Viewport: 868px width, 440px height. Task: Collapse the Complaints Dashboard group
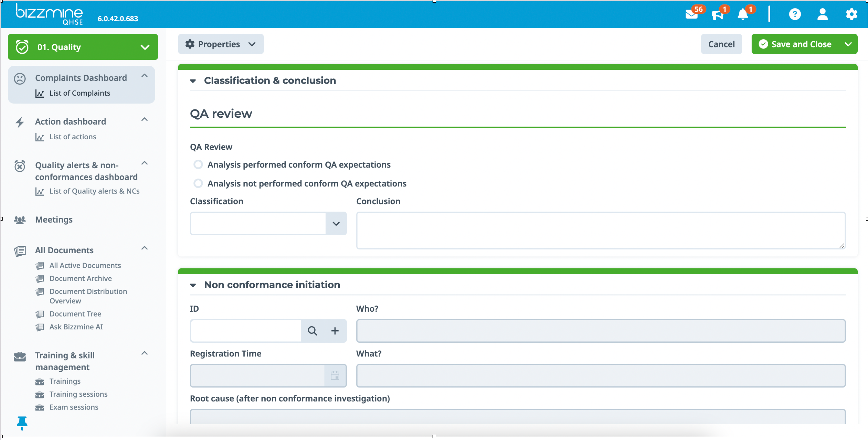point(145,76)
